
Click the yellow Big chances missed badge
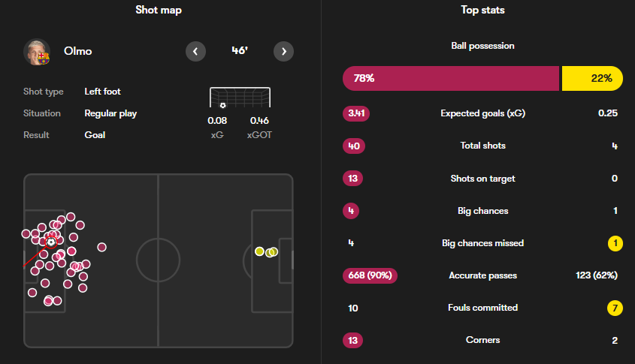(615, 243)
